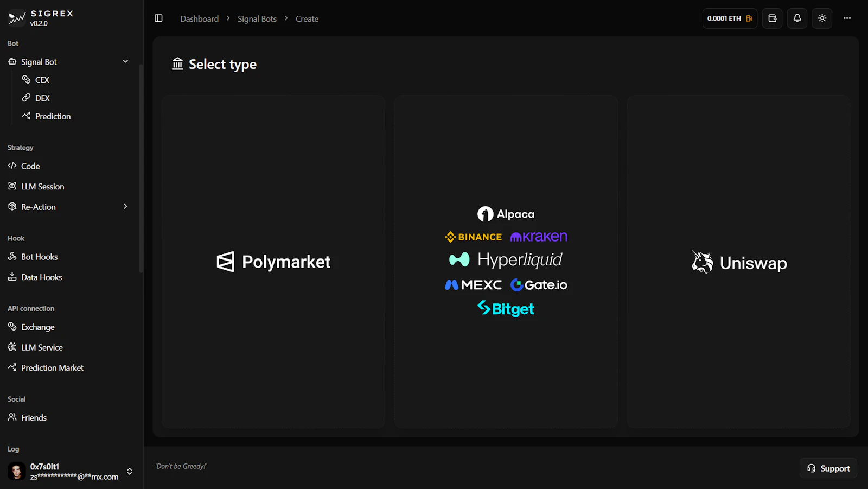Open Re-Action menu item

(38, 207)
